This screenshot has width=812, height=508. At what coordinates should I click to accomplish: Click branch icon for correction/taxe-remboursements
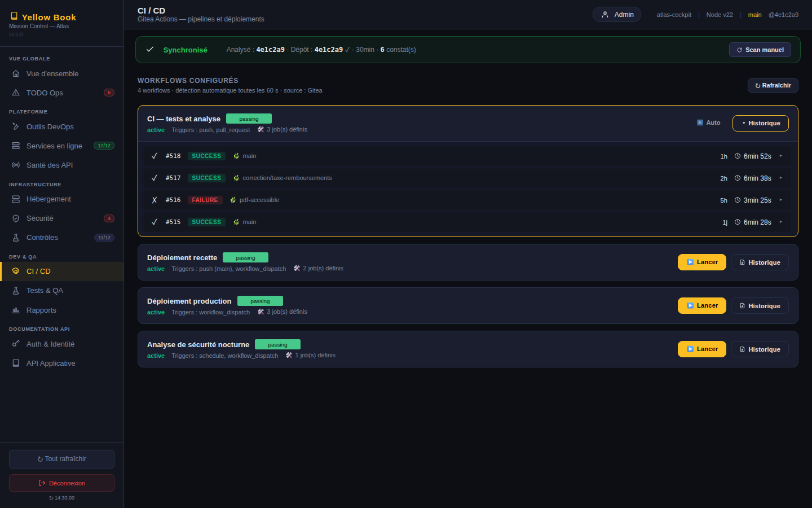[236, 178]
